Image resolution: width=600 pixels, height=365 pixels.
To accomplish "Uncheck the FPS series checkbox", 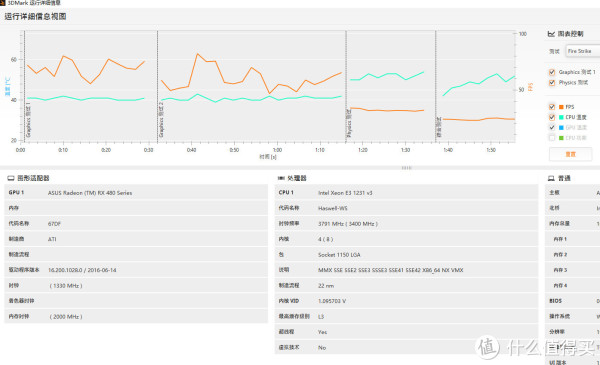I will (x=552, y=107).
